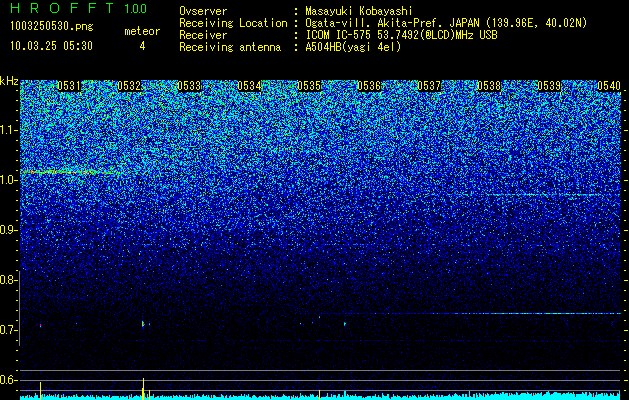Click the HROFFT 1.00 title text
Image resolution: width=629 pixels, height=400 pixels.
pos(79,8)
